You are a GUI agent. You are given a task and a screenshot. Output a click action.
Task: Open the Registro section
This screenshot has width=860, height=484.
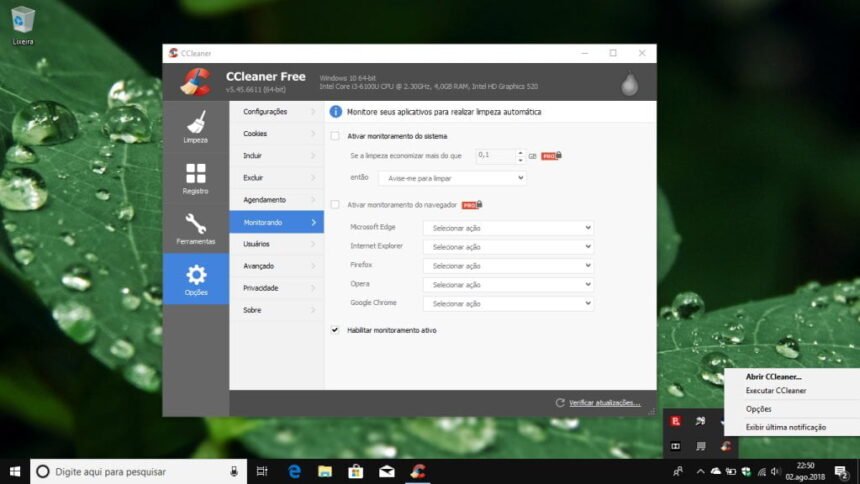click(196, 177)
